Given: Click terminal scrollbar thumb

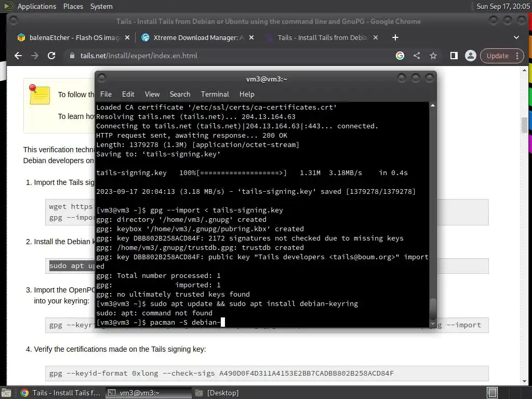Looking at the screenshot, I should [x=433, y=309].
